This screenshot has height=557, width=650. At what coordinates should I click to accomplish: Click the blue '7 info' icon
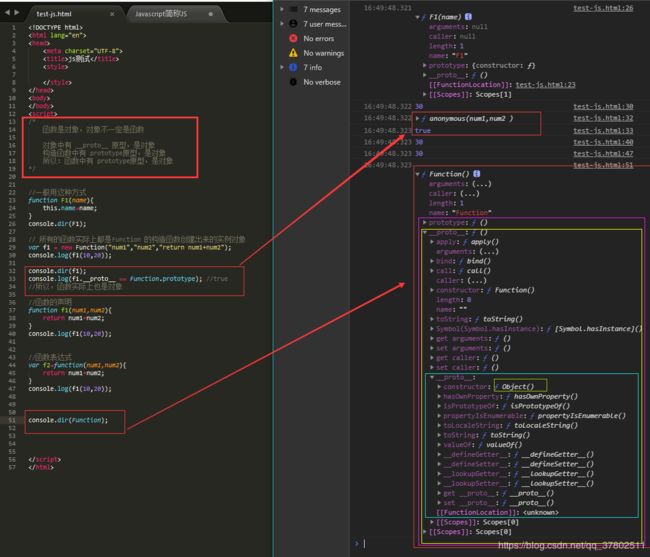pyautogui.click(x=293, y=67)
